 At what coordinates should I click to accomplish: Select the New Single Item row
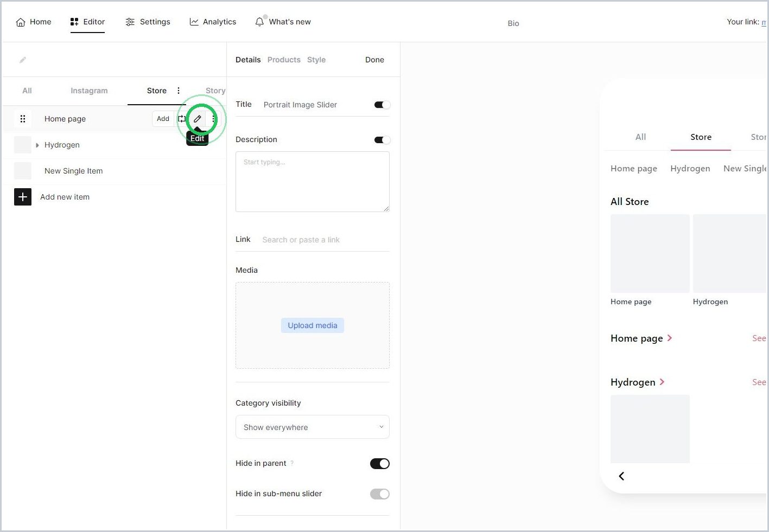[x=114, y=171]
